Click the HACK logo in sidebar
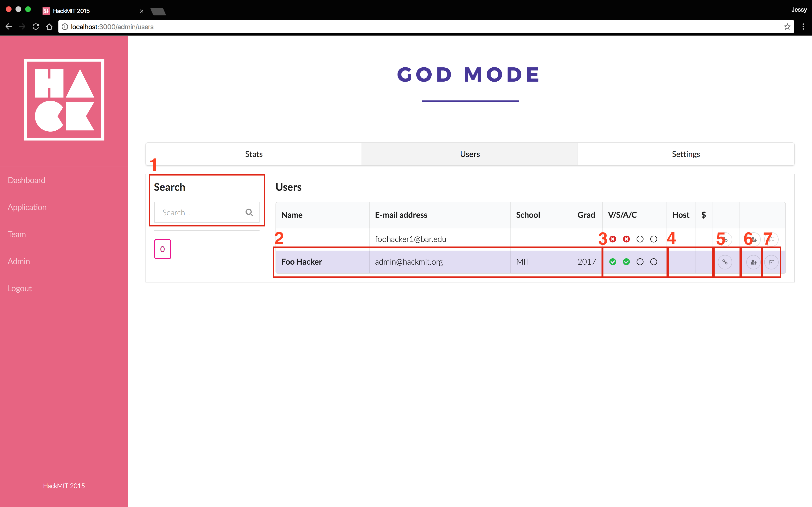The height and width of the screenshot is (507, 812). tap(64, 99)
